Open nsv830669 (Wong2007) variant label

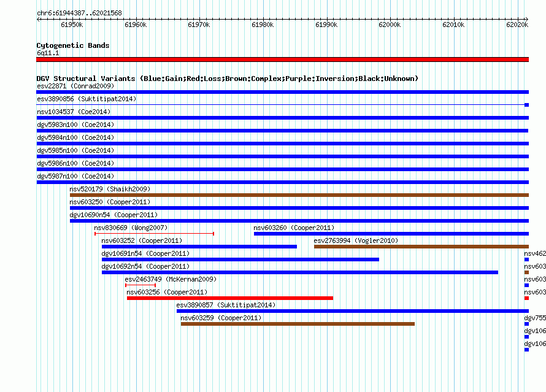131,228
